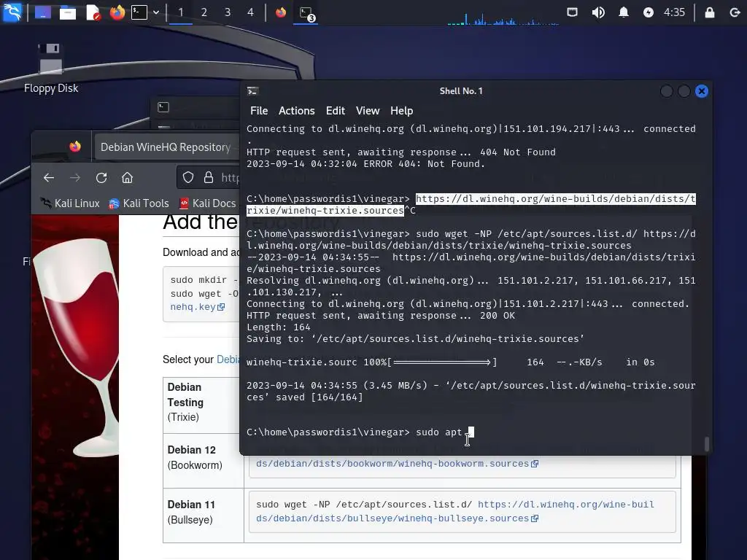Click the highlighted winehq-trixie.sources URL in terminal
747x560 pixels.
(x=471, y=205)
